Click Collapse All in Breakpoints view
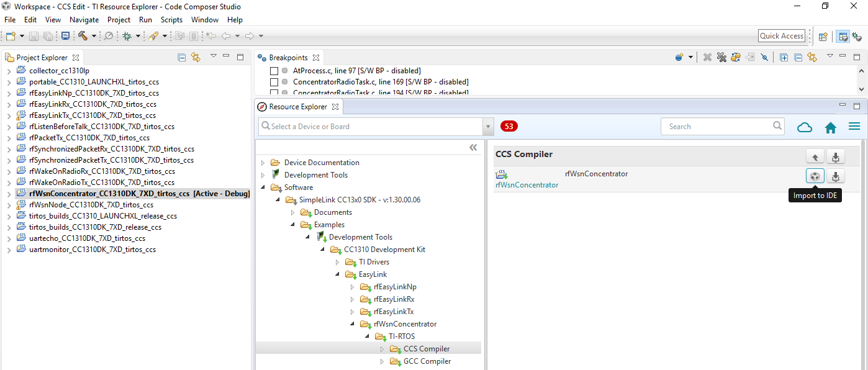The height and width of the screenshot is (370, 868). (x=798, y=57)
